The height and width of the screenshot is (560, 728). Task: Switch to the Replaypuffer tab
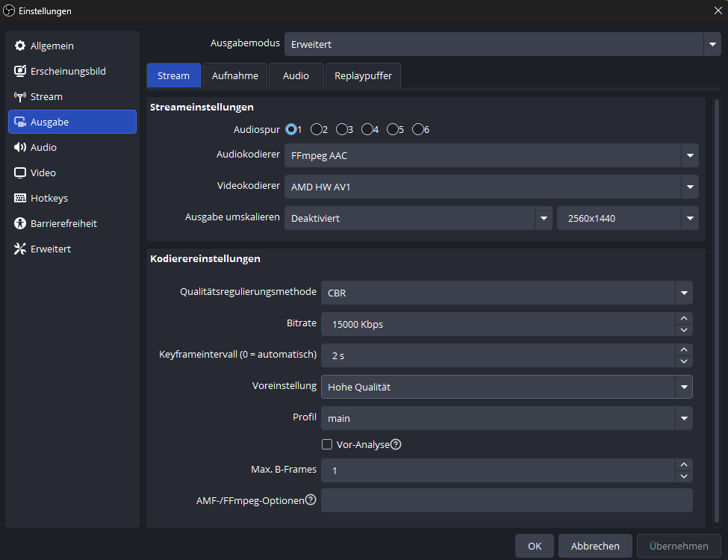(x=363, y=75)
